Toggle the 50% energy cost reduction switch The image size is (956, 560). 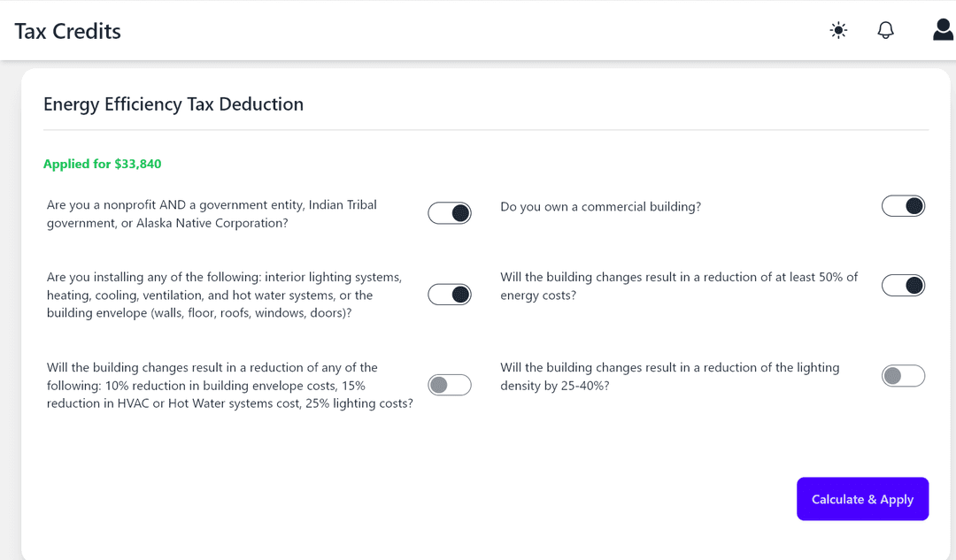(903, 285)
